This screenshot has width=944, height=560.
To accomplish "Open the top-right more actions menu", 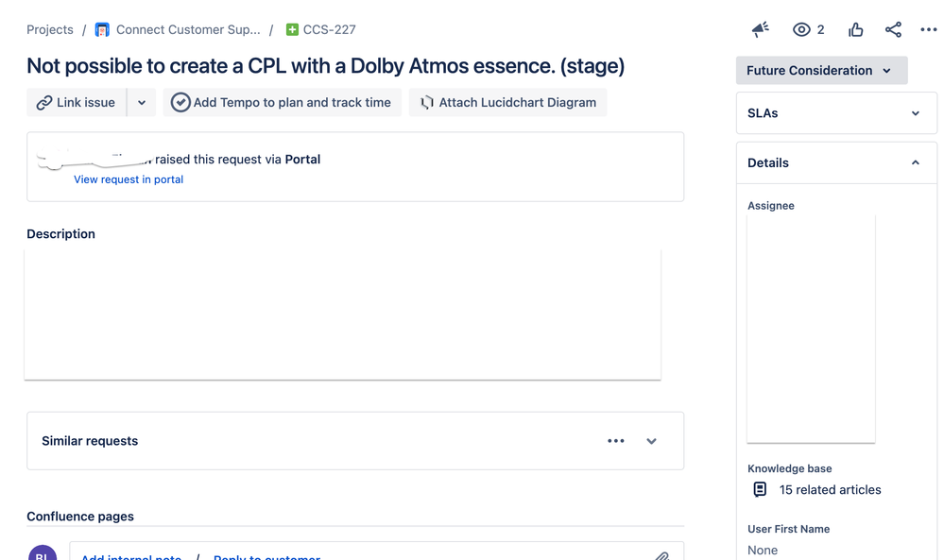I will point(928,30).
